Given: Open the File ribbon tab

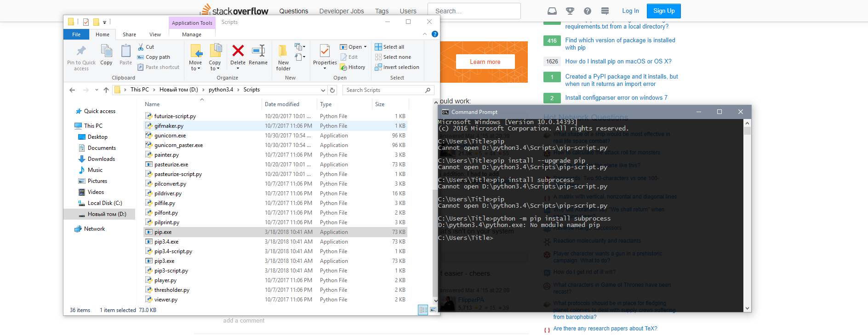Looking at the screenshot, I should [x=76, y=34].
